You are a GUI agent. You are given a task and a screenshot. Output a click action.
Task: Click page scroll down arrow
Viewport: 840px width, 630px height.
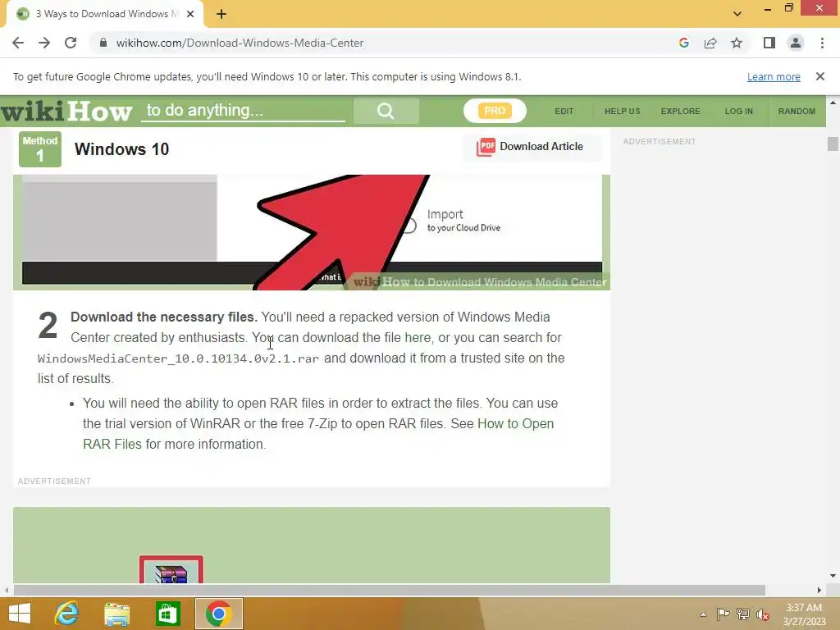tap(833, 576)
